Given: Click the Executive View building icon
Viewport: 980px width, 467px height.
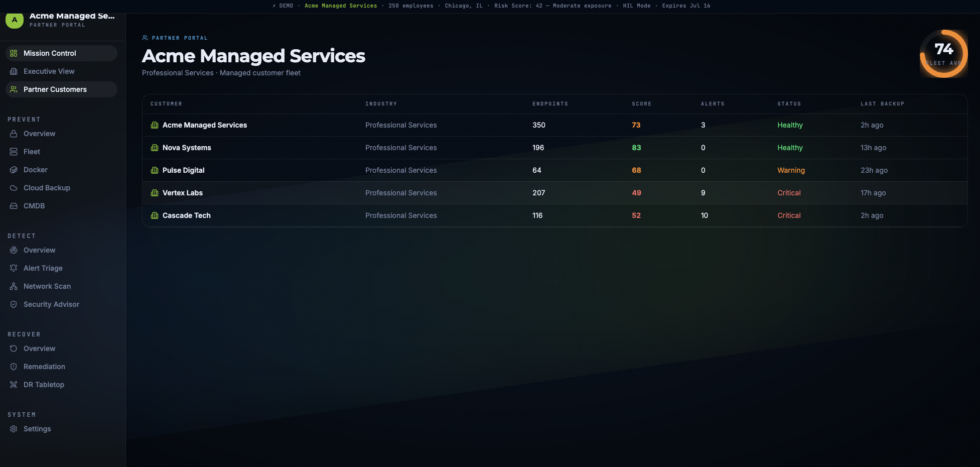Looking at the screenshot, I should click(x=14, y=71).
